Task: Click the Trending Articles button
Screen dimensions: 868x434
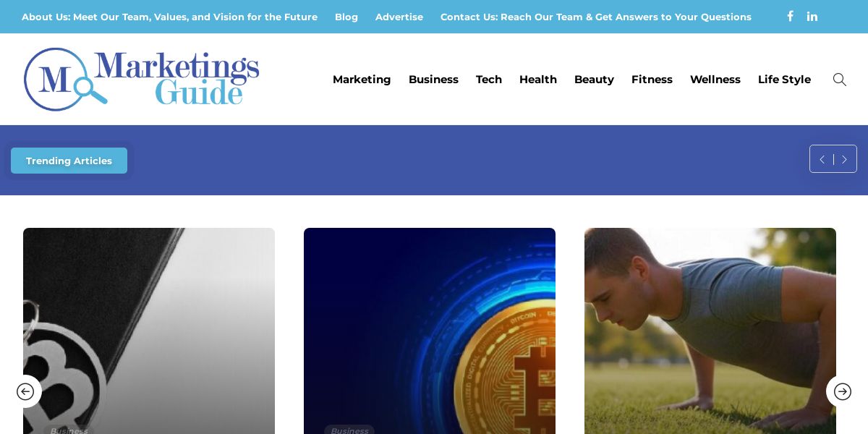Action: point(69,161)
